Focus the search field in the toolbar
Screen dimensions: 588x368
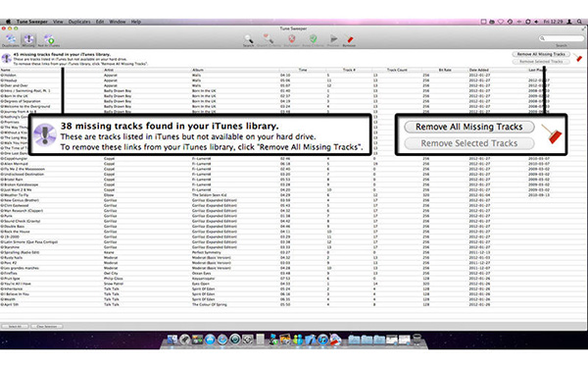[x=562, y=38]
